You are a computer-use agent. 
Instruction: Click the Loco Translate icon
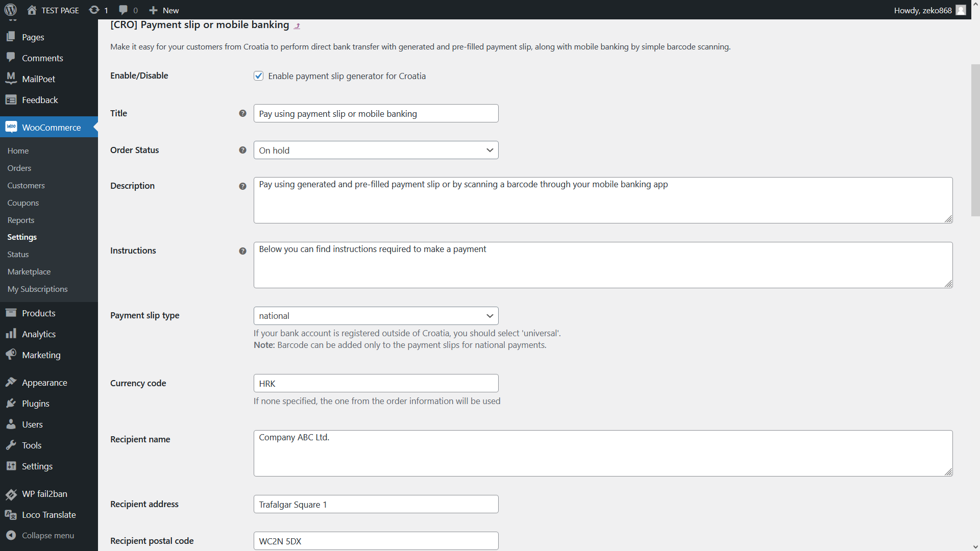coord(11,514)
